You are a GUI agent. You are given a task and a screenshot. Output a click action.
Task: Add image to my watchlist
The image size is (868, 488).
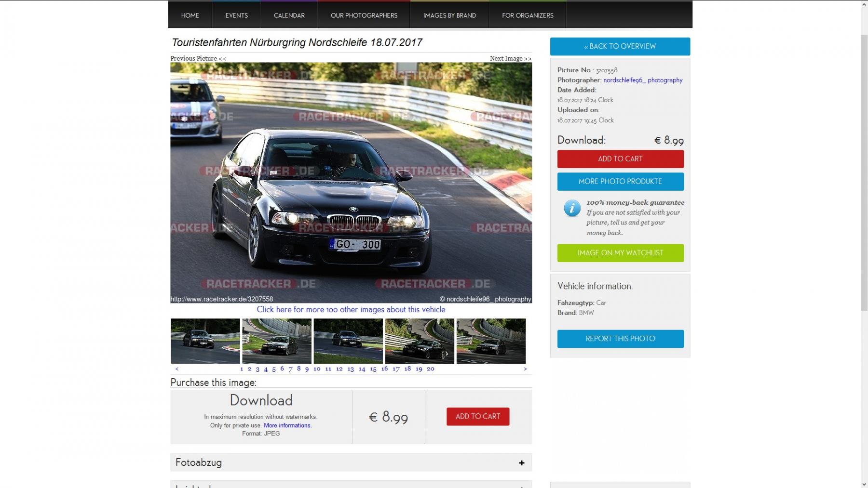pyautogui.click(x=620, y=253)
